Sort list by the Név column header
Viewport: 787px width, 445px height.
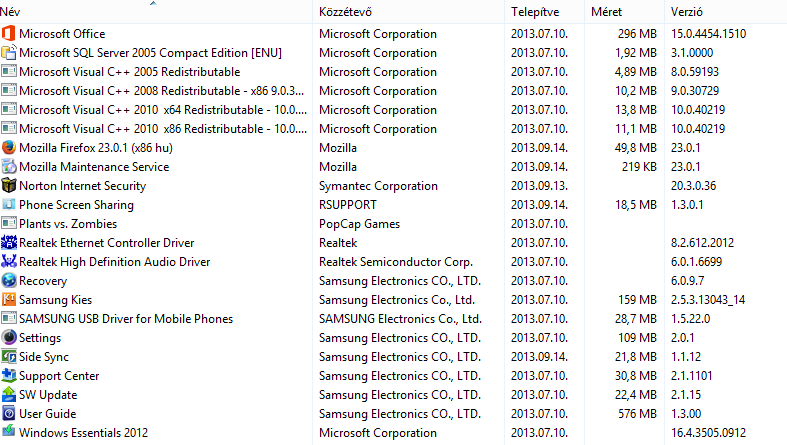(x=156, y=12)
